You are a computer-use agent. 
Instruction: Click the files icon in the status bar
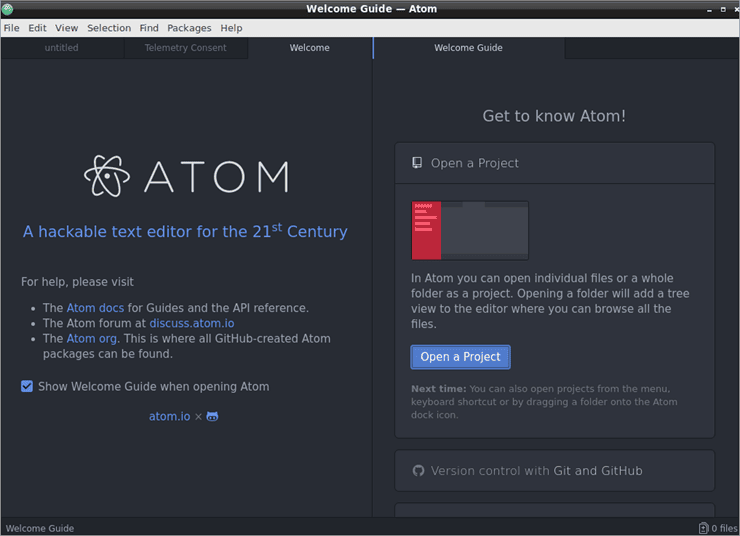(703, 528)
